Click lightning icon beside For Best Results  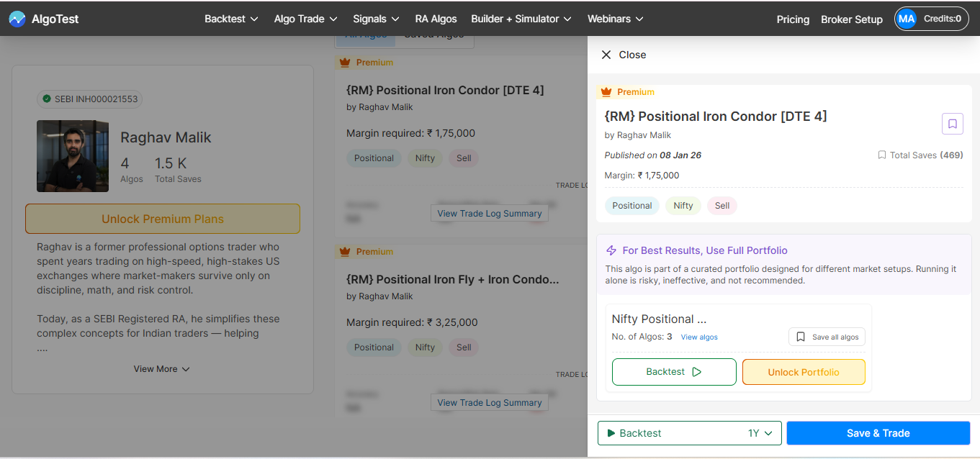(x=611, y=250)
